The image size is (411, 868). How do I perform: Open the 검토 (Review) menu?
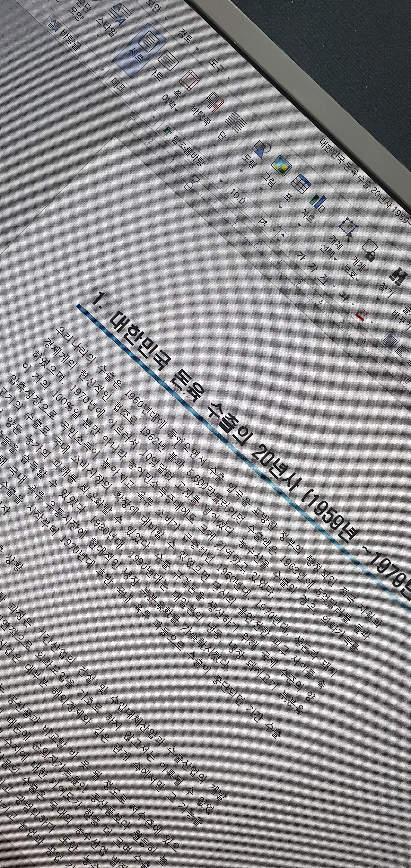pos(185,36)
